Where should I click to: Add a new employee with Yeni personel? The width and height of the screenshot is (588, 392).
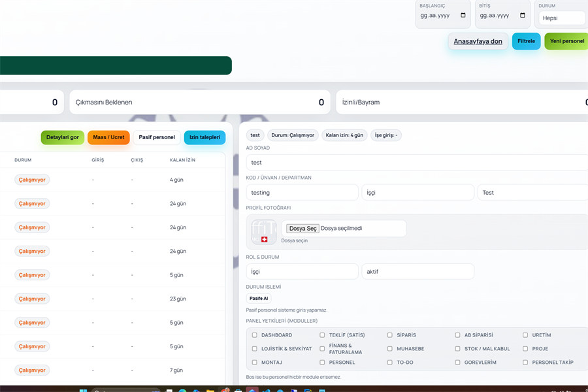click(566, 41)
